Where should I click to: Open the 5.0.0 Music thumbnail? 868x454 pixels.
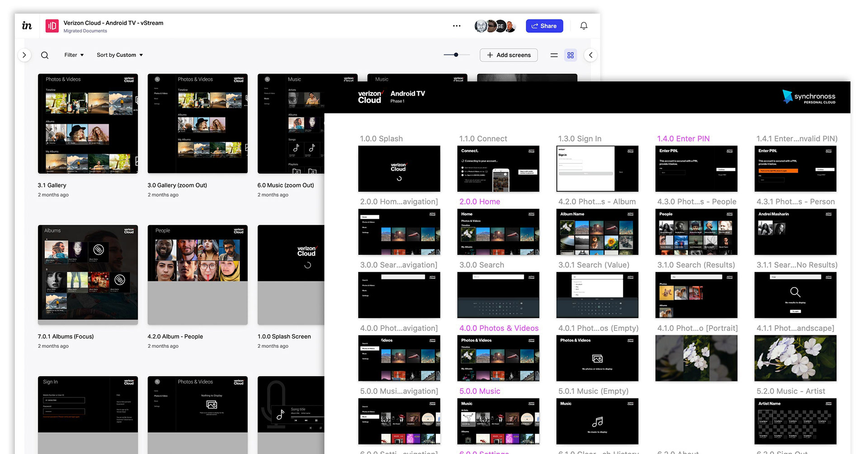[498, 421]
